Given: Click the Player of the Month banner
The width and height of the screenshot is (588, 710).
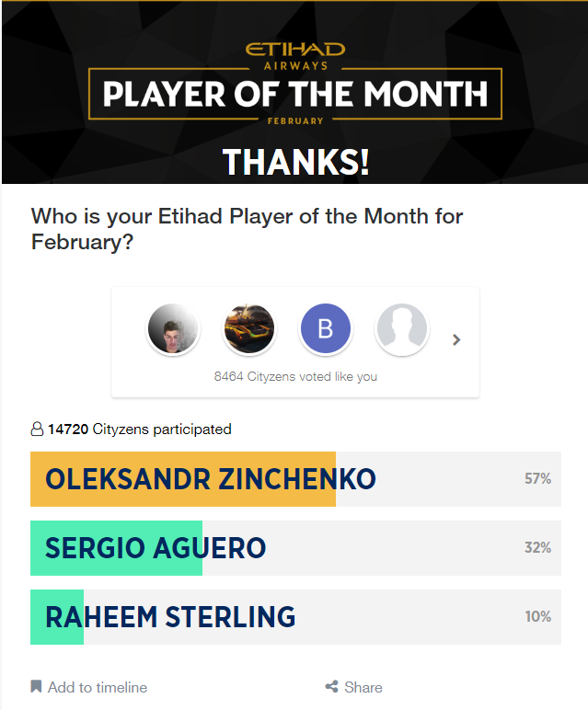Looking at the screenshot, I should 294,93.
